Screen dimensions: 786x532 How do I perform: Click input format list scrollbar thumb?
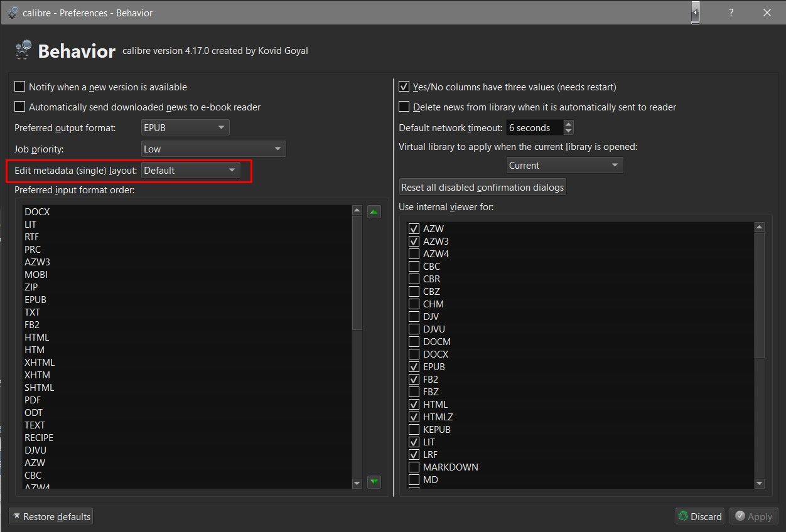357,273
